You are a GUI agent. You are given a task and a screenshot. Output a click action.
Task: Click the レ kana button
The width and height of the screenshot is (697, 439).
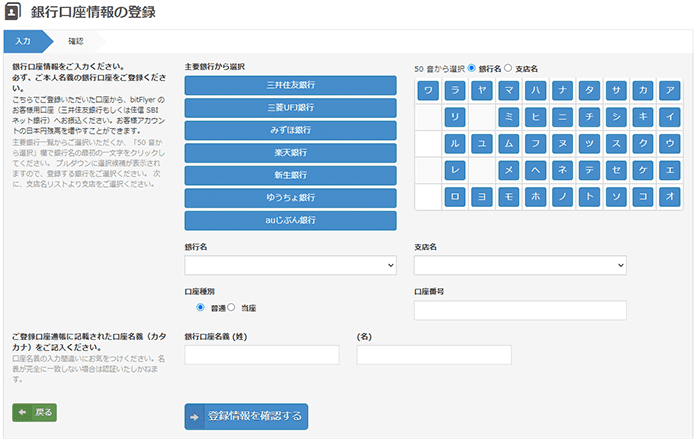tap(455, 170)
